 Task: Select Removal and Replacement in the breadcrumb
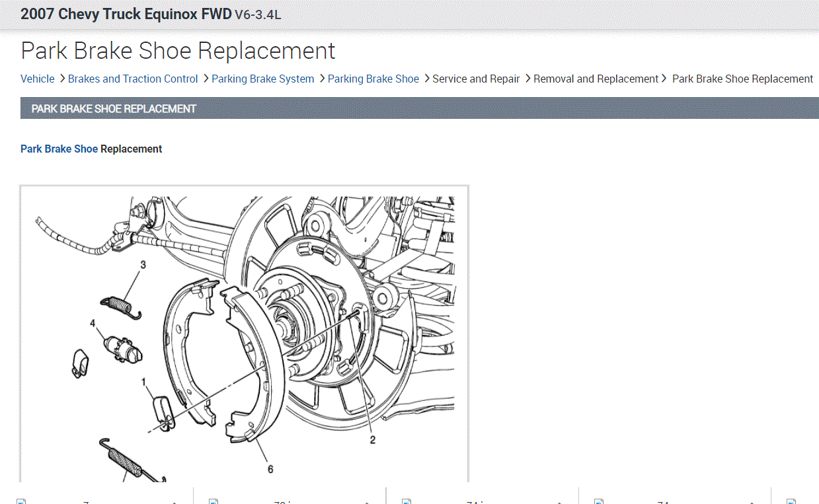tap(596, 79)
